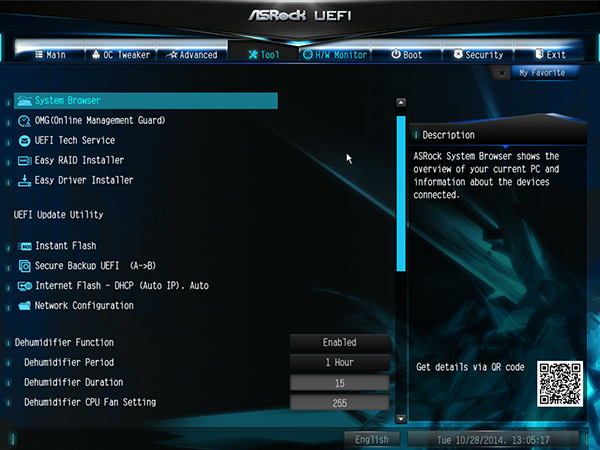Select the Dehumidifier Function label
This screenshot has height=450, width=600.
pyautogui.click(x=64, y=342)
